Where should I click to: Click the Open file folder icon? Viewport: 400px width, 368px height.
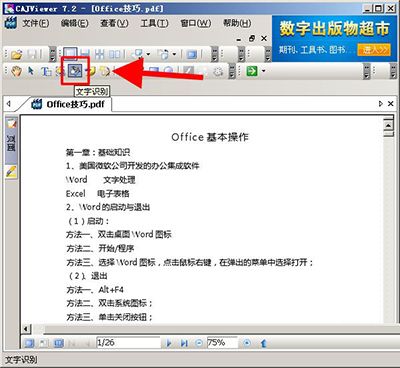[x=16, y=54]
